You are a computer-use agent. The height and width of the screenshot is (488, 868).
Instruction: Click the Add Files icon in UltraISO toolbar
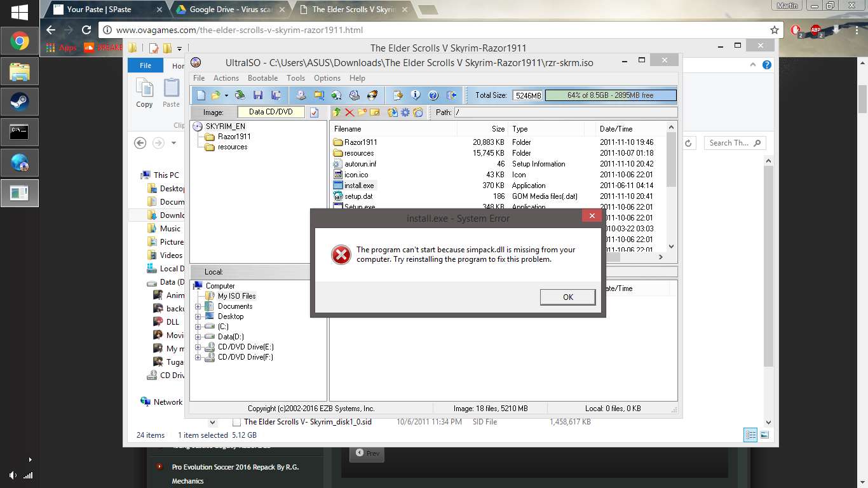398,95
